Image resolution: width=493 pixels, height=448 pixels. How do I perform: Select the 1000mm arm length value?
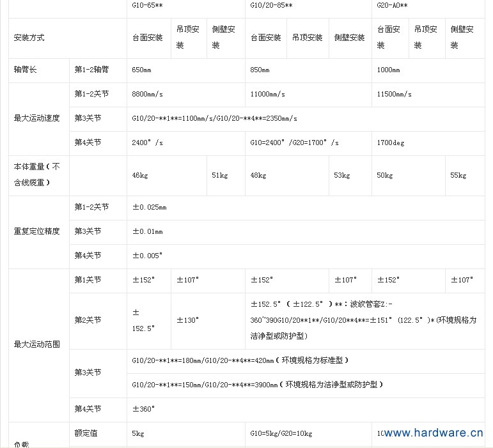pos(389,70)
